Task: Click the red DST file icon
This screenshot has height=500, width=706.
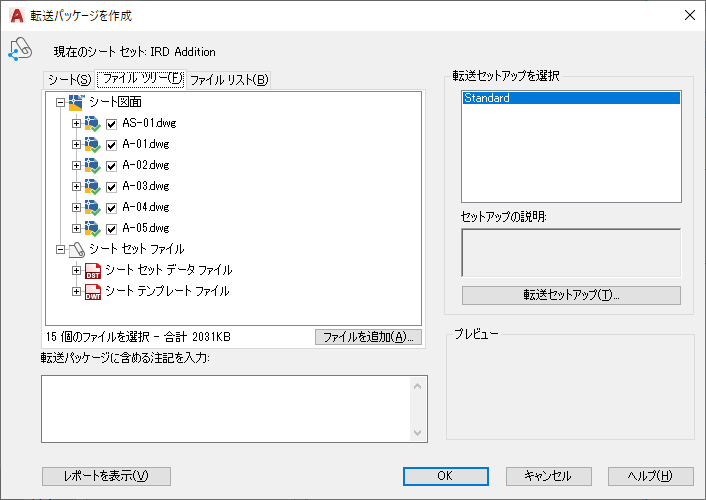Action: (x=93, y=271)
